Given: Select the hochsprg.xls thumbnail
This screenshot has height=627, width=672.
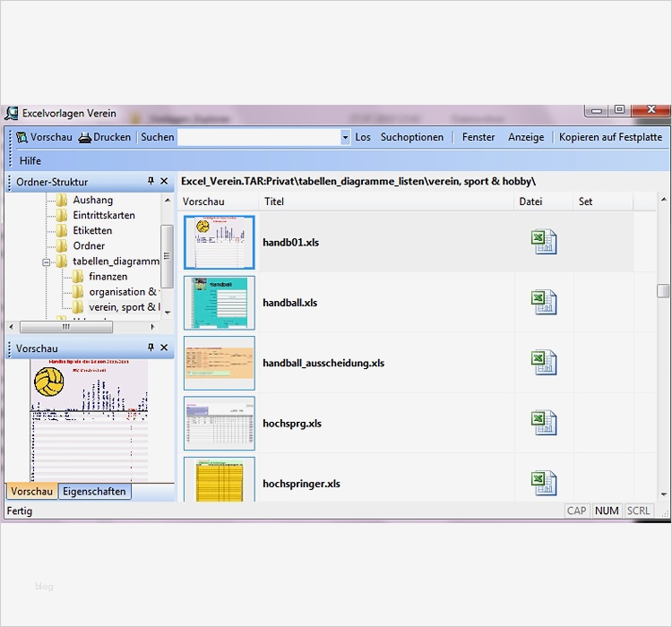Looking at the screenshot, I should (x=220, y=424).
